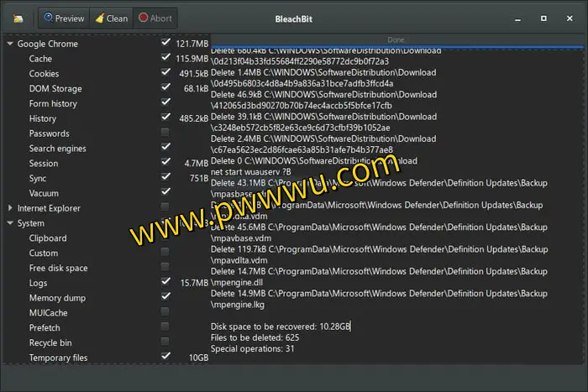Image resolution: width=588 pixels, height=392 pixels.
Task: Uncheck the Google Chrome group checkbox
Action: pos(165,42)
